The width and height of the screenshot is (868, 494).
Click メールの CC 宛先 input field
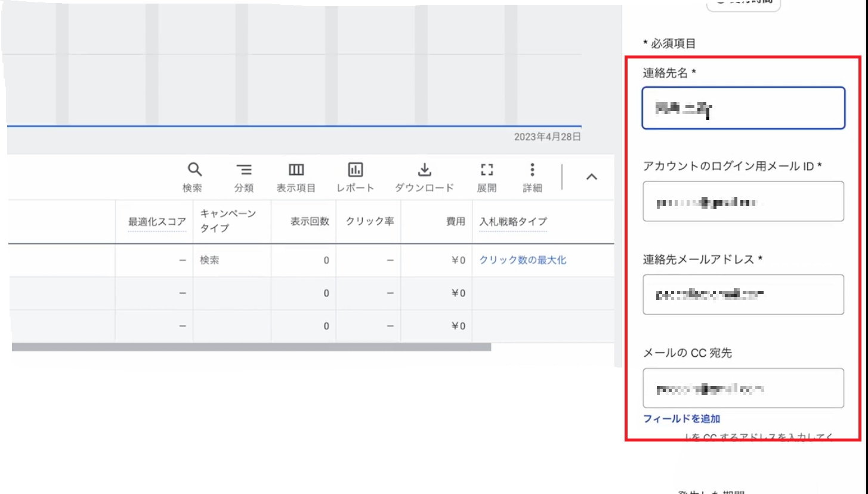point(743,388)
